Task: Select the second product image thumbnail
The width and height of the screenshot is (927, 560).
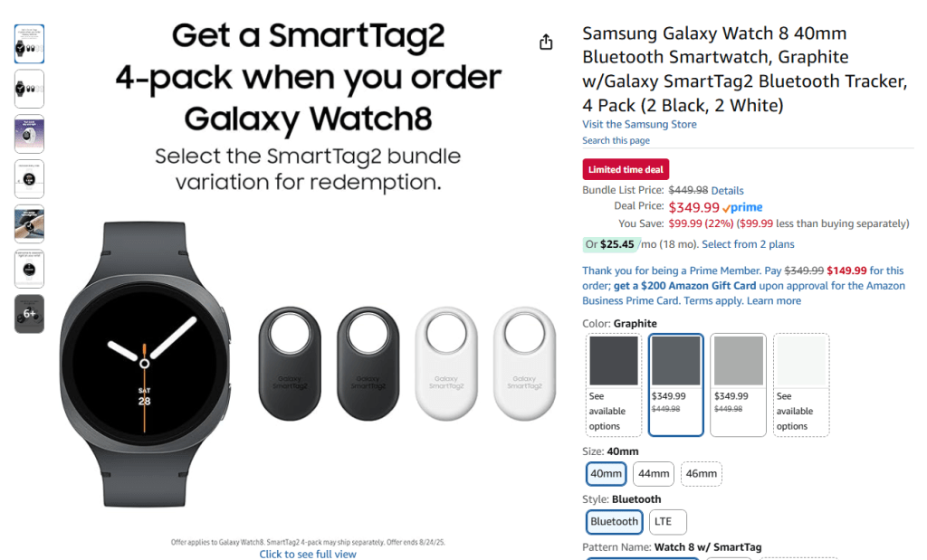Action: tap(29, 89)
